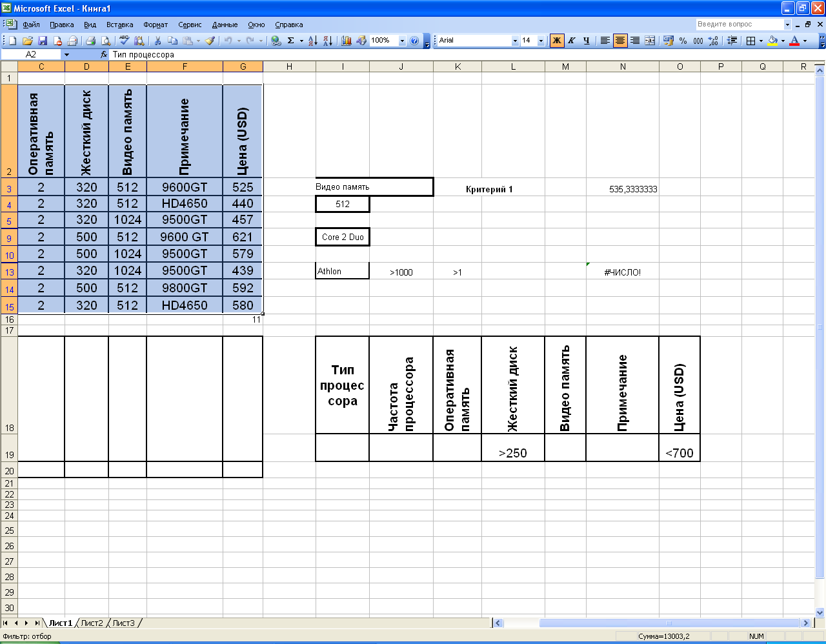Viewport: 826px width, 644px height.
Task: Open the Chart Wizard icon
Action: (x=347, y=41)
